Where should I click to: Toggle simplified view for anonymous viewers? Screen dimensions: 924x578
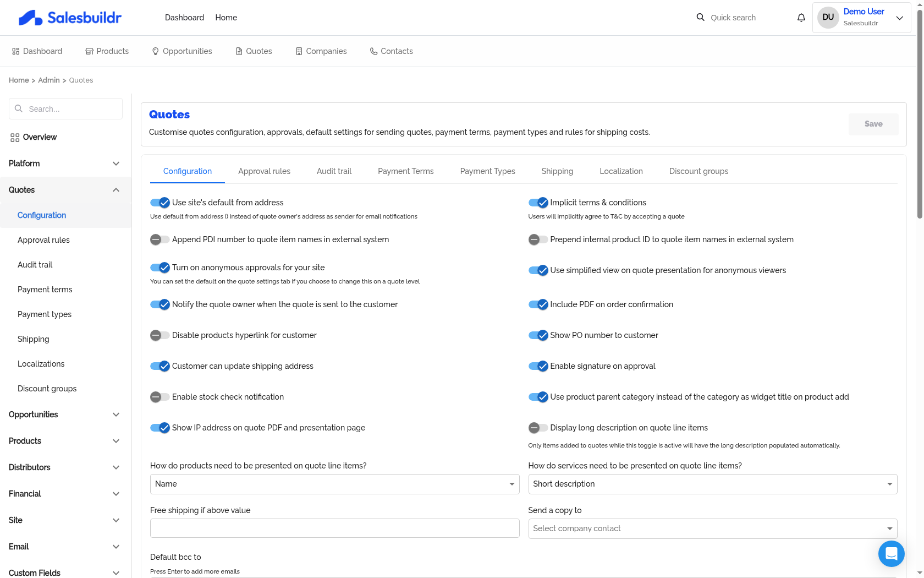[x=538, y=270]
